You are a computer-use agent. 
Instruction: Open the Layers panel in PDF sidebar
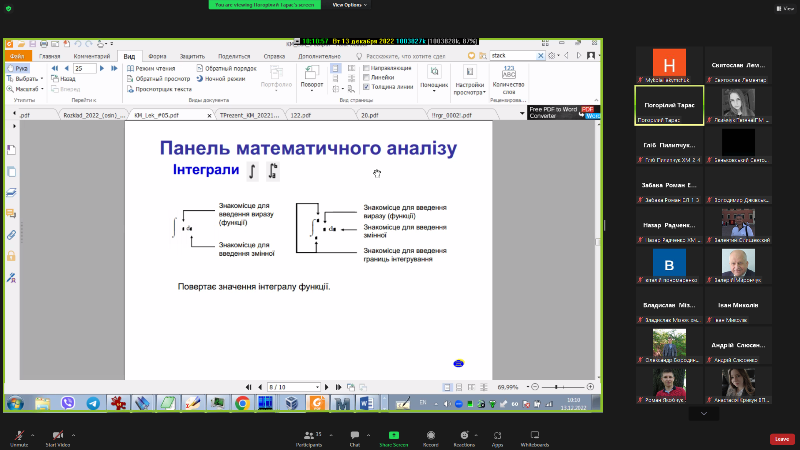pyautogui.click(x=11, y=192)
